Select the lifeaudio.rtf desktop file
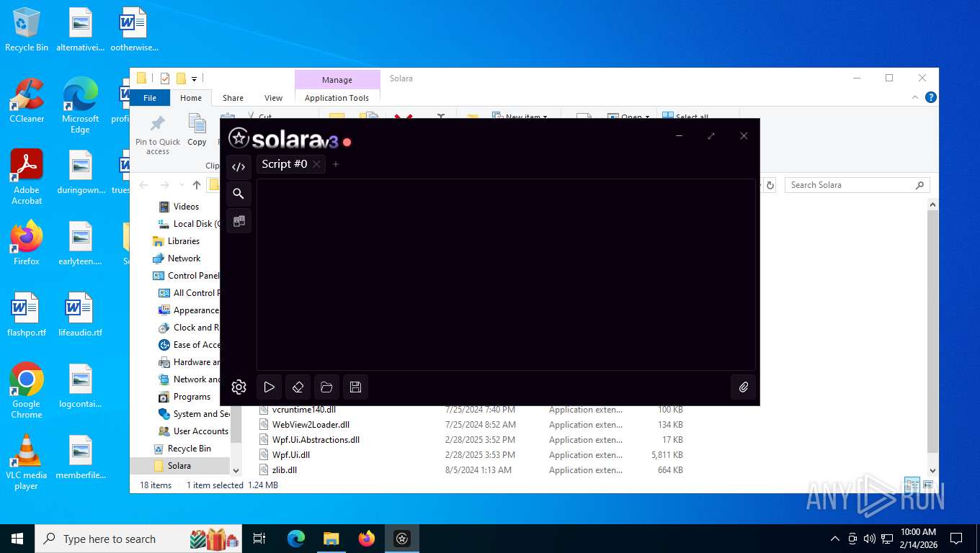 [80, 315]
